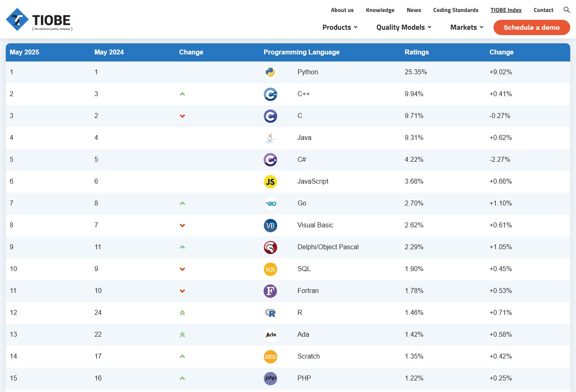Click previous rank 22 in Ada row

[x=98, y=334]
